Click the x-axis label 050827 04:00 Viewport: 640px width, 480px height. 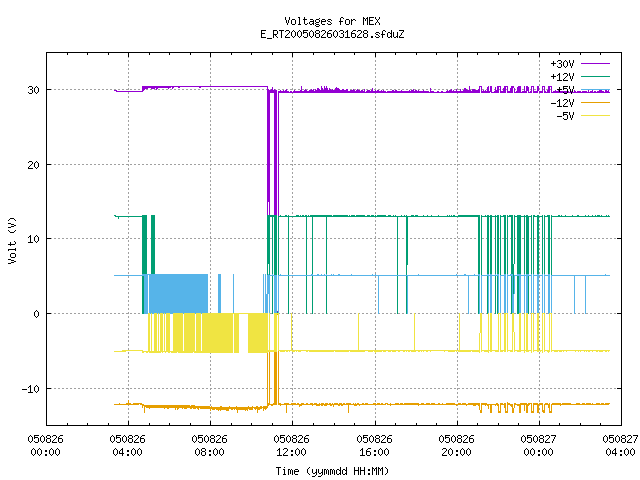click(620, 445)
